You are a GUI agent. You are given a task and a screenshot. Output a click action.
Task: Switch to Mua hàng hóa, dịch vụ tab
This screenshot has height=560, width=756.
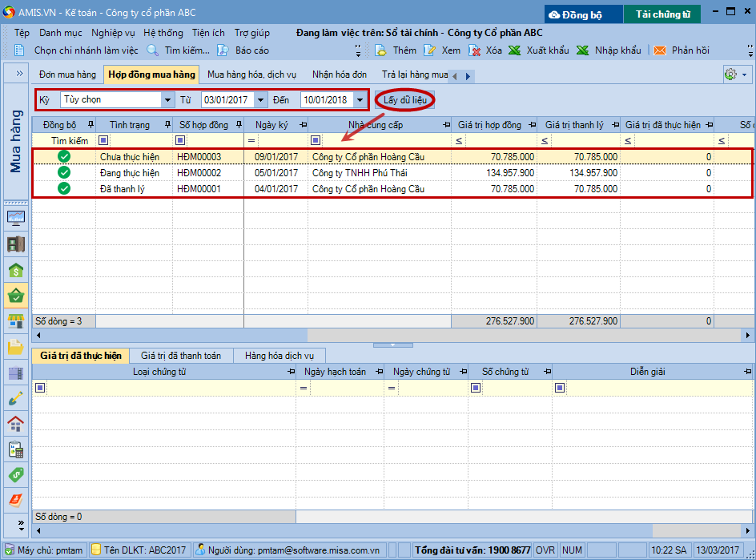(x=251, y=75)
